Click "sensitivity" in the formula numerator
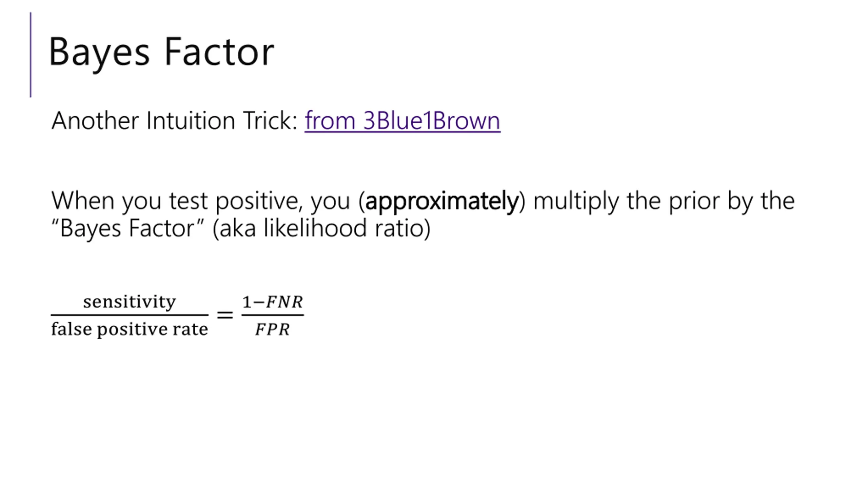868x488 pixels. coord(130,301)
